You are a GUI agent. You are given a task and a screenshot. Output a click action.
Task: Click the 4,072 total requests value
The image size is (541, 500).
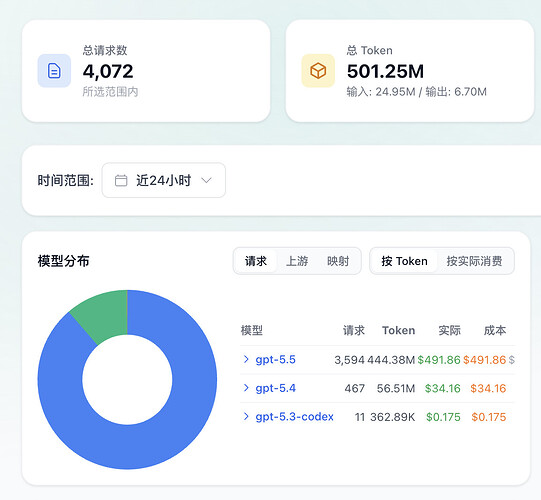pyautogui.click(x=108, y=71)
